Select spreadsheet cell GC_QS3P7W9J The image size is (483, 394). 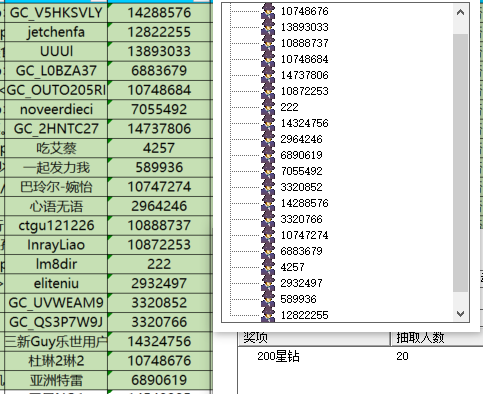pyautogui.click(x=56, y=322)
